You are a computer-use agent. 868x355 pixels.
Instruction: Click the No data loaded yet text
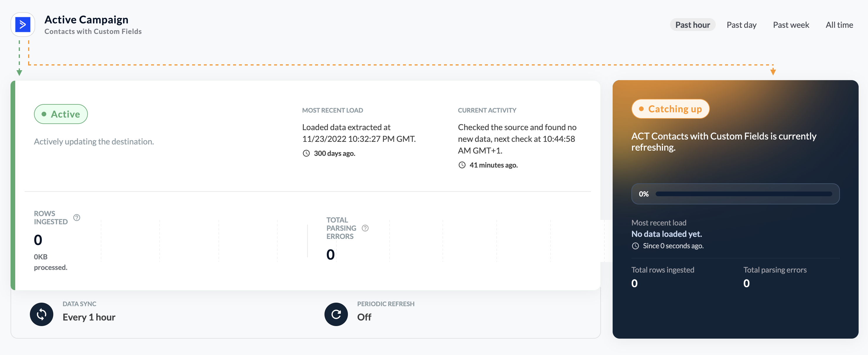coord(667,234)
